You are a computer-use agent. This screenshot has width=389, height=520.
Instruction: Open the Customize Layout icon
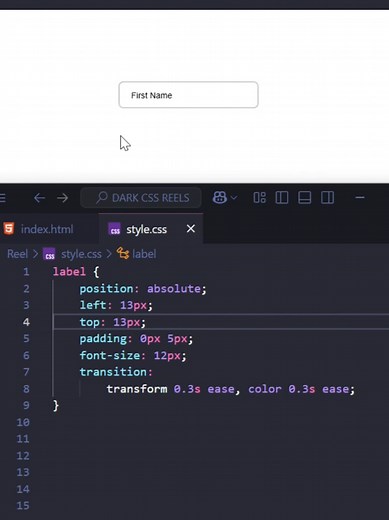point(259,198)
